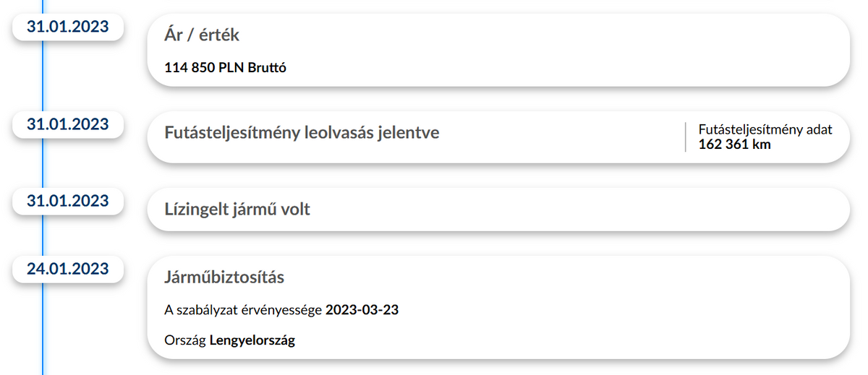Screen dimensions: 868x375
Task: Click the Járműbiztosítás heading
Action: click(x=224, y=277)
